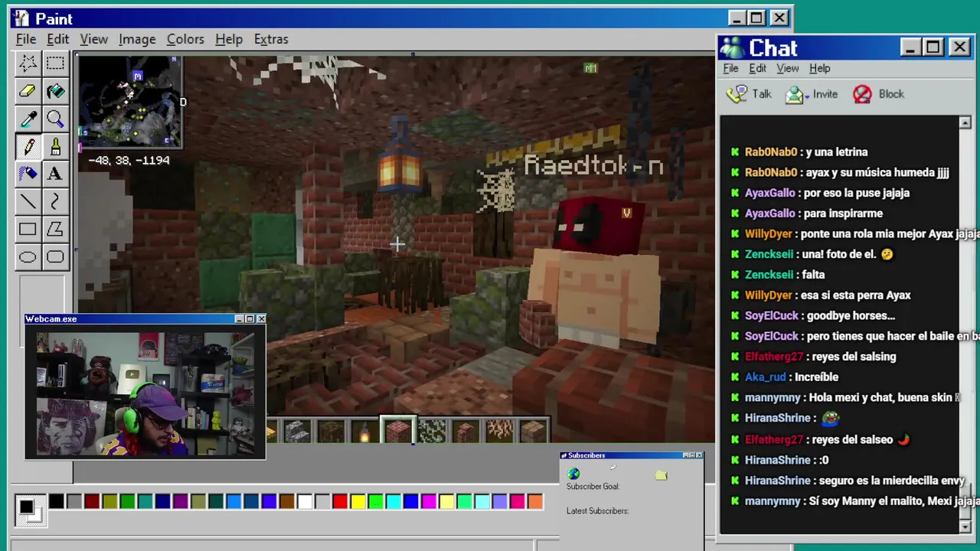This screenshot has width=980, height=551.
Task: Open the Chat window View menu
Action: pyautogui.click(x=788, y=68)
